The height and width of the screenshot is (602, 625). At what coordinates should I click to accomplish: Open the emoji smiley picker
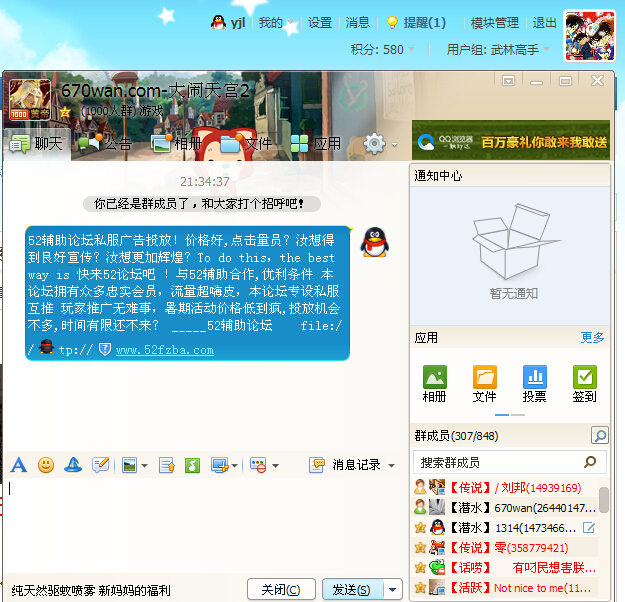46,465
